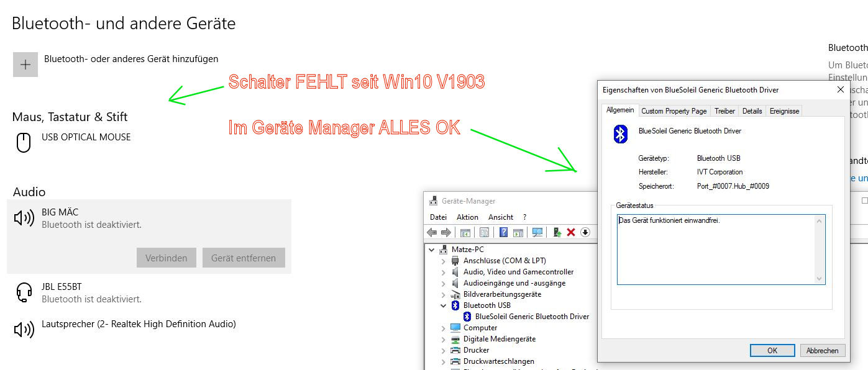Click the BIG MÄC speaker icon
The height and width of the screenshot is (370, 868).
coord(24,218)
